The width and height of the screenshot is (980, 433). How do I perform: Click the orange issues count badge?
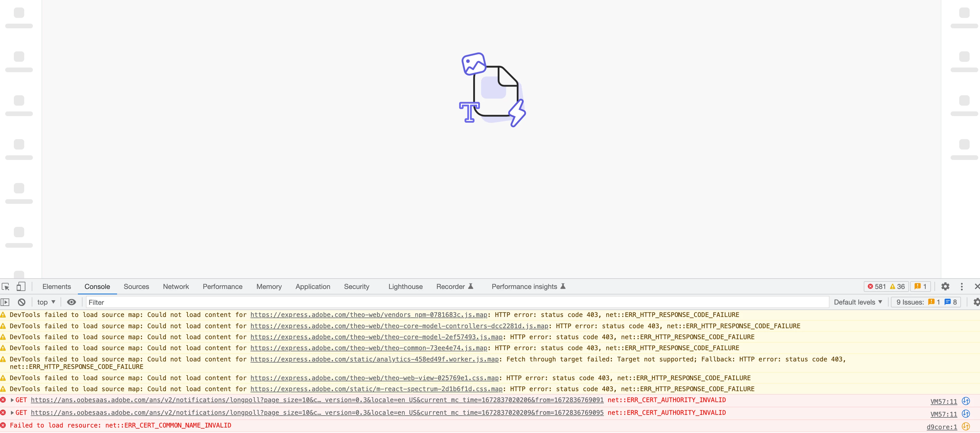pos(921,287)
